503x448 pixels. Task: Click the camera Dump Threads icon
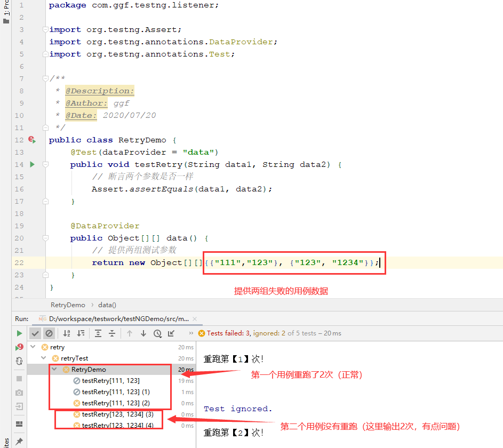(x=19, y=393)
